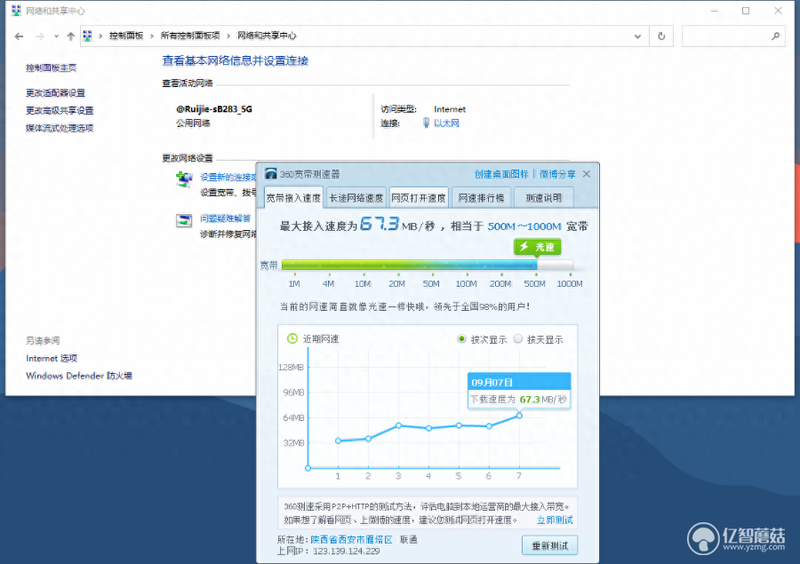Viewport: 800px width, 564px height.
Task: Click the troubleshoot problems icon
Action: (184, 220)
